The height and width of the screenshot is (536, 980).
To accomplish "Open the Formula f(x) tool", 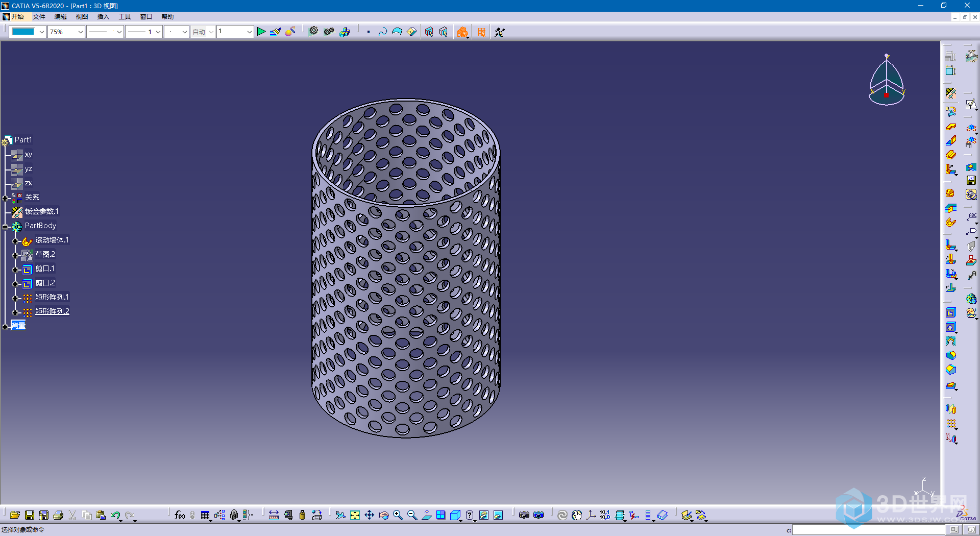I will 180,515.
